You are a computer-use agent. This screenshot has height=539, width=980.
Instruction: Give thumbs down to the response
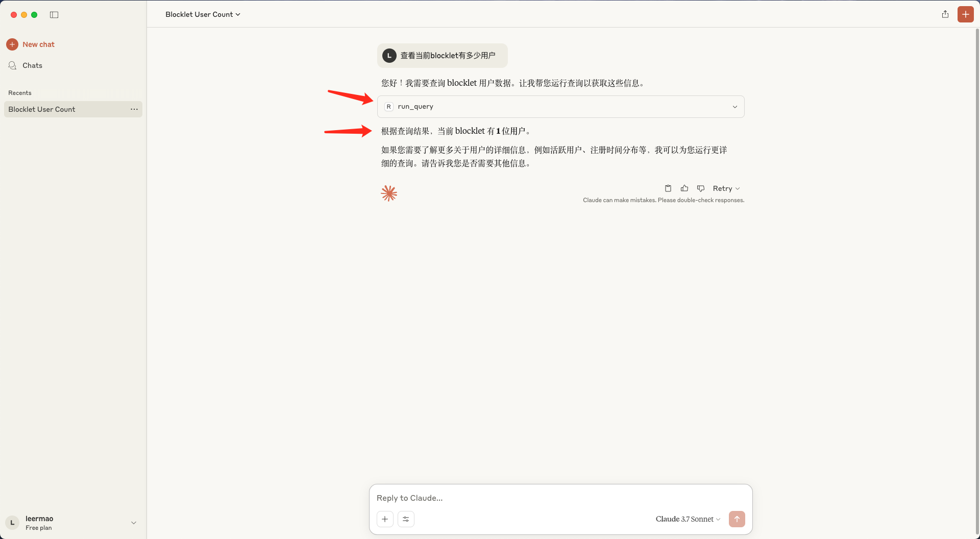[x=701, y=188]
